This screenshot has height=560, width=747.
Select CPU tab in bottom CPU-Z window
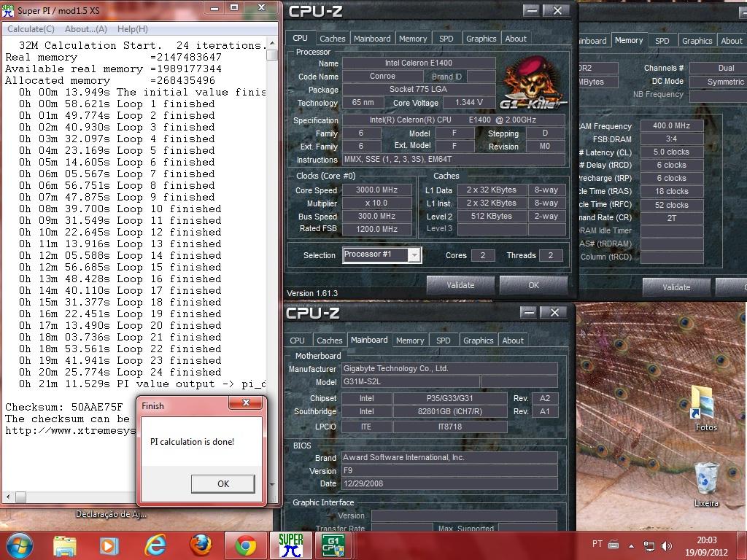click(297, 341)
